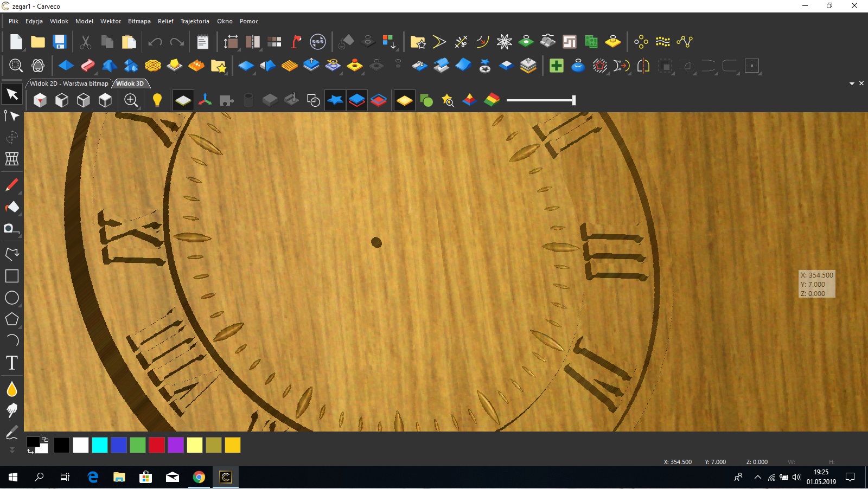Viewport: 868px width, 489px height.
Task: Open the Edycja menu
Action: (x=34, y=21)
